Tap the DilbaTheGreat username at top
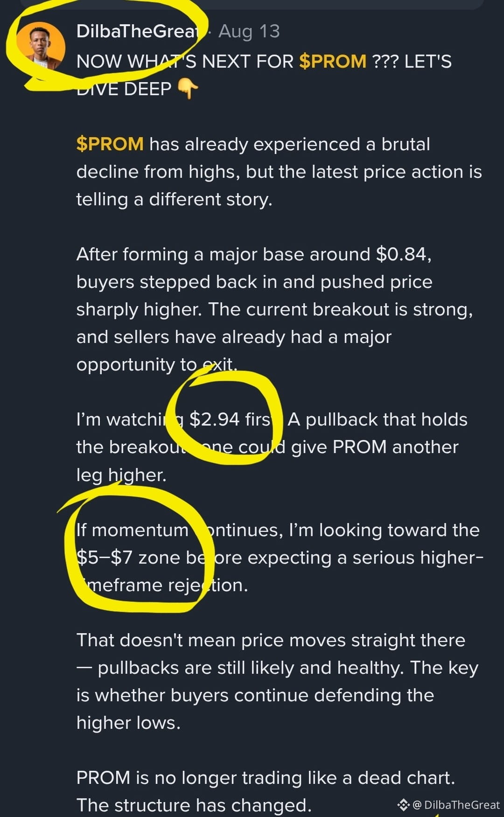Viewport: 504px width, 817px height. coord(138,31)
